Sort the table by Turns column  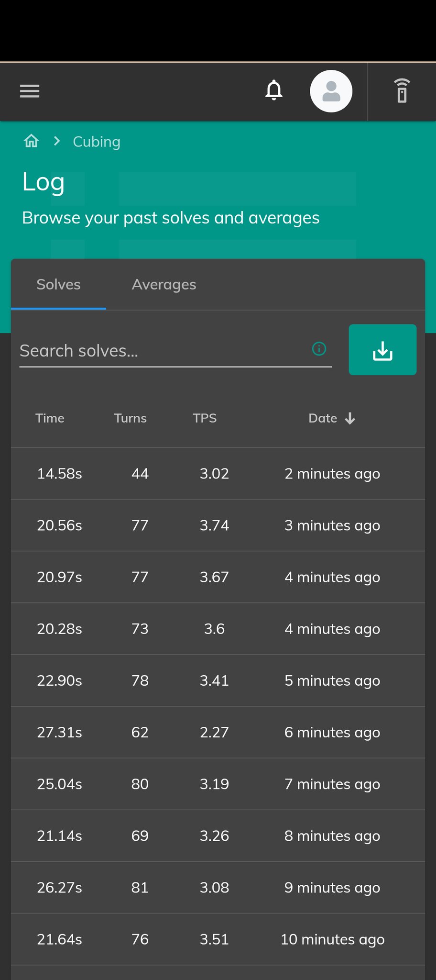point(130,418)
